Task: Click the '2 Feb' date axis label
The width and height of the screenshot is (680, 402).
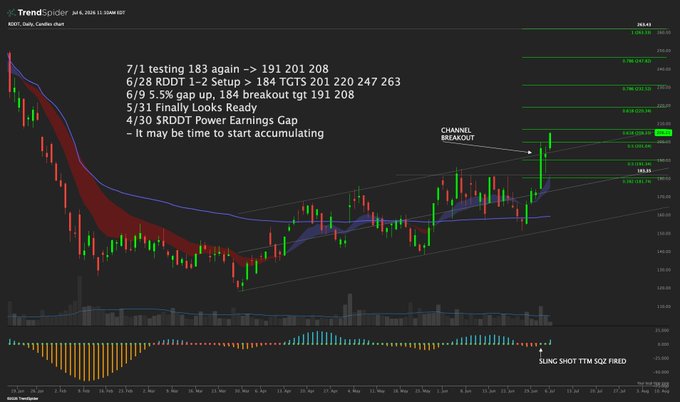Action: (x=61, y=391)
